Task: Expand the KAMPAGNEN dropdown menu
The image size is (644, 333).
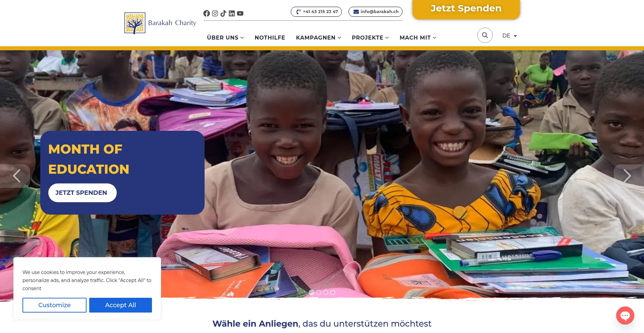Action: click(319, 38)
